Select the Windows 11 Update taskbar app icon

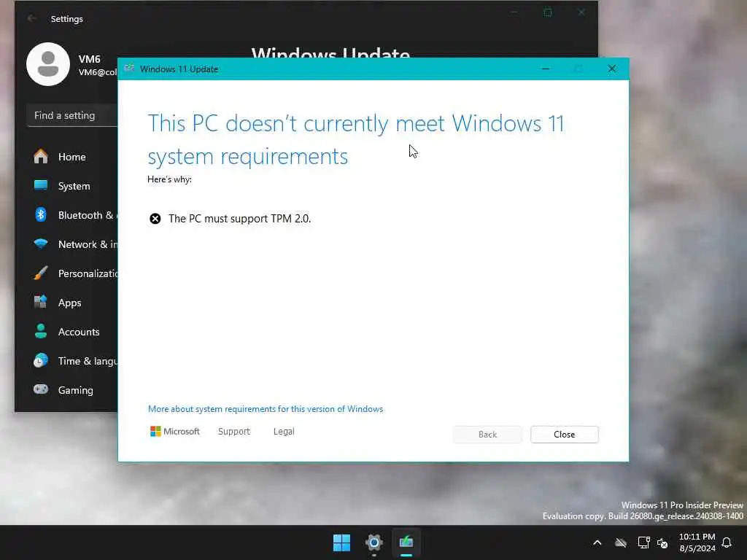pos(406,542)
